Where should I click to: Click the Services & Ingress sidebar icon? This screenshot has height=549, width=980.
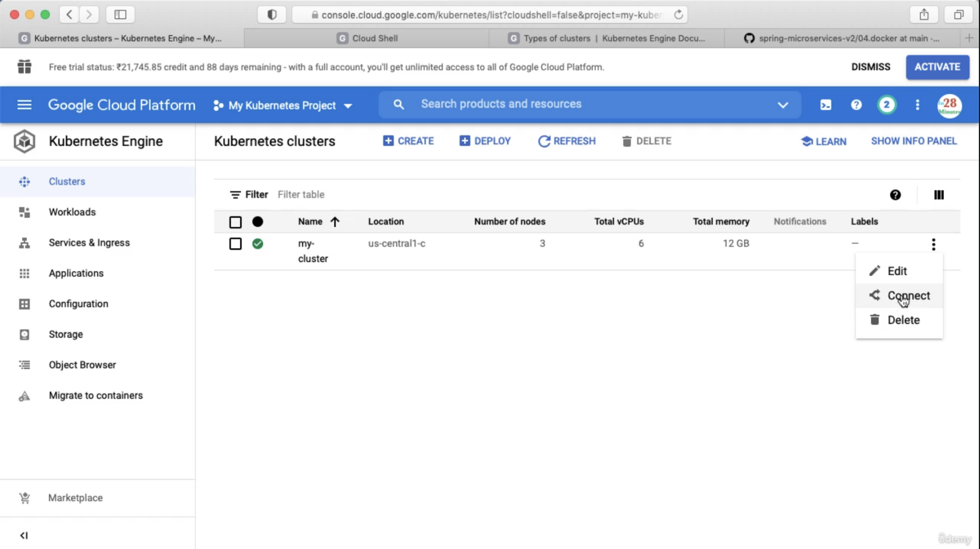pyautogui.click(x=24, y=243)
